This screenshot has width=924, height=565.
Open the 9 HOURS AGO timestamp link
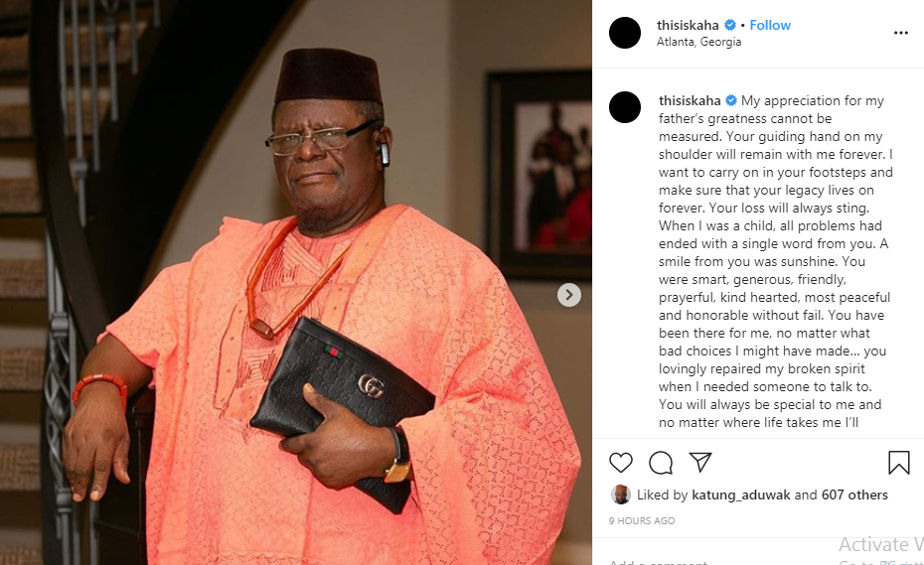pyautogui.click(x=642, y=521)
